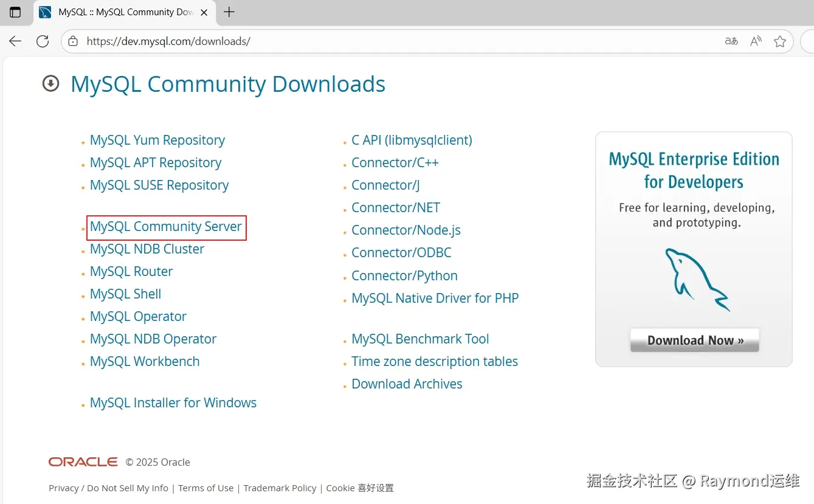Reload the page with the refresh icon

[x=43, y=41]
